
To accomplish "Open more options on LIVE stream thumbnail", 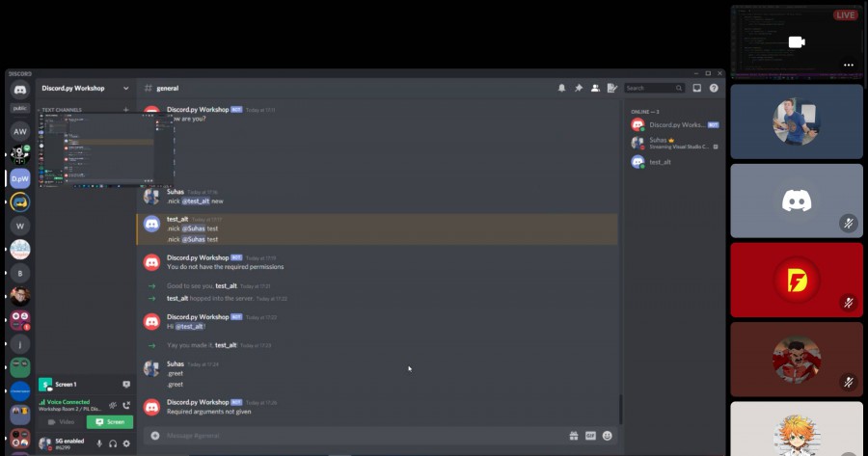I will 848,65.
